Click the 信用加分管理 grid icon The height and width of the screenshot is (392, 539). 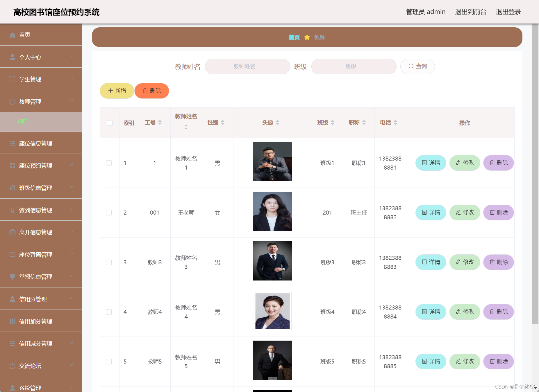click(13, 321)
